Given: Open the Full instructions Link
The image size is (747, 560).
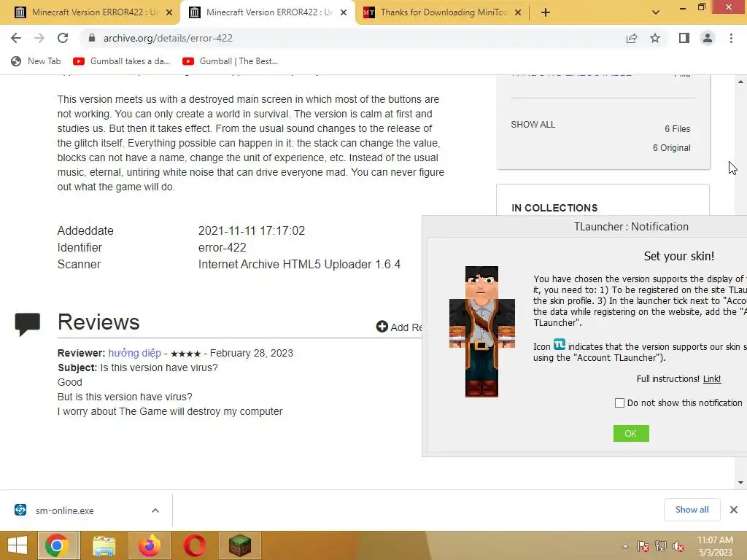Looking at the screenshot, I should click(x=712, y=378).
